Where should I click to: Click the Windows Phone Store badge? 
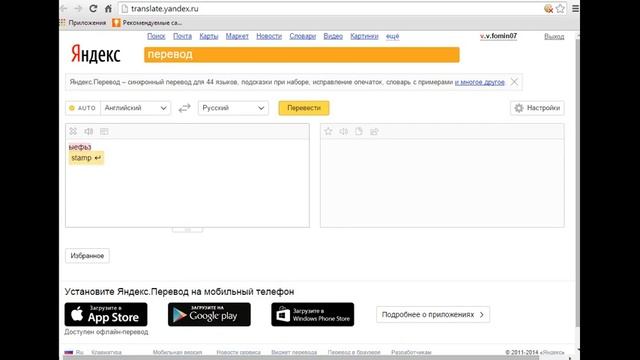click(x=313, y=314)
